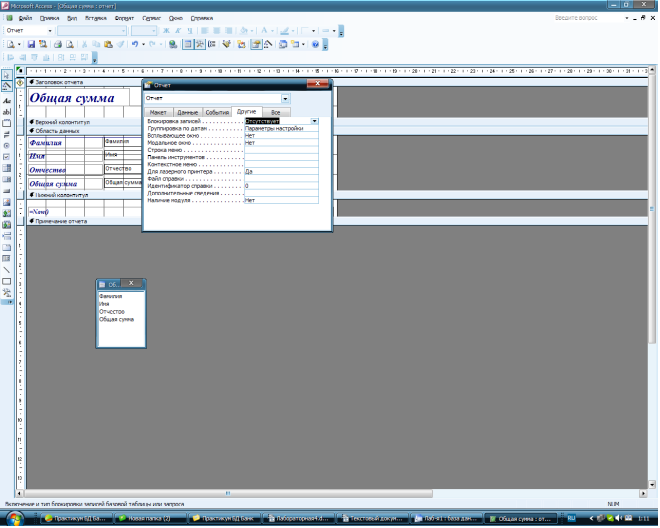
Task: Open Print Preview from the toolbar
Action: click(70, 44)
